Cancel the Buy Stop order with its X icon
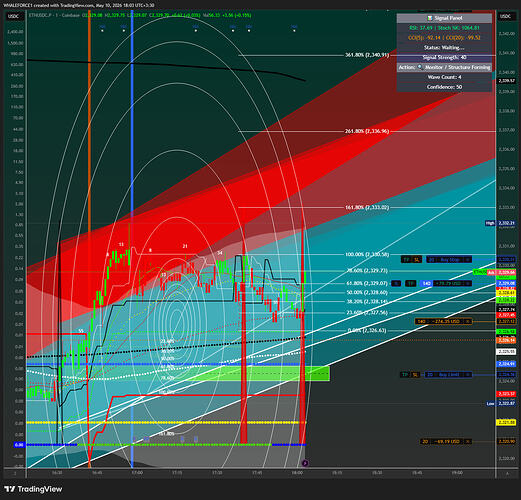 468,259
